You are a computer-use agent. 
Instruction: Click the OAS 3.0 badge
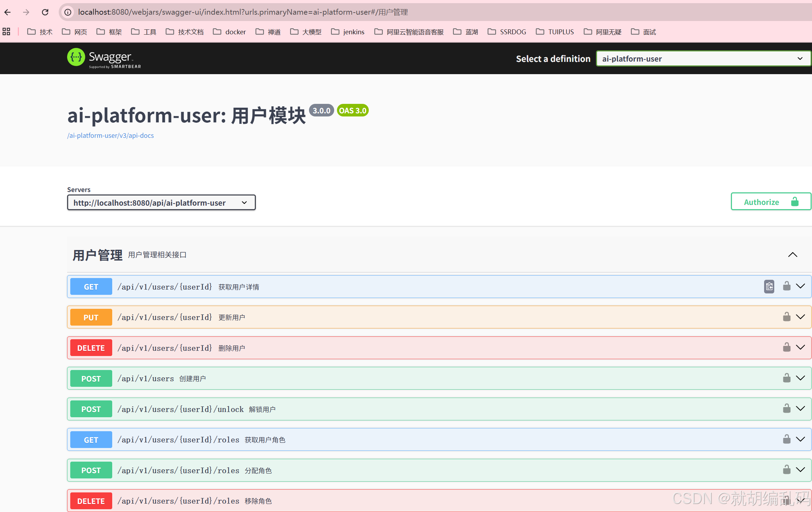click(353, 111)
